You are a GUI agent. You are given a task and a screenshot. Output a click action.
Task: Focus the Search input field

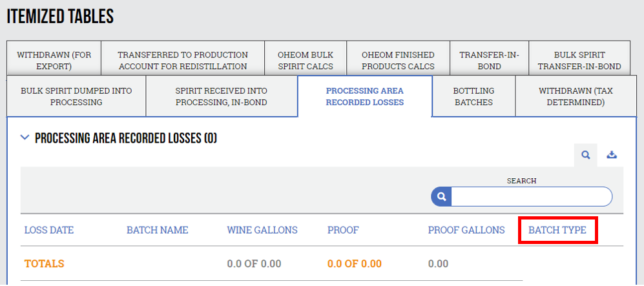(x=531, y=197)
